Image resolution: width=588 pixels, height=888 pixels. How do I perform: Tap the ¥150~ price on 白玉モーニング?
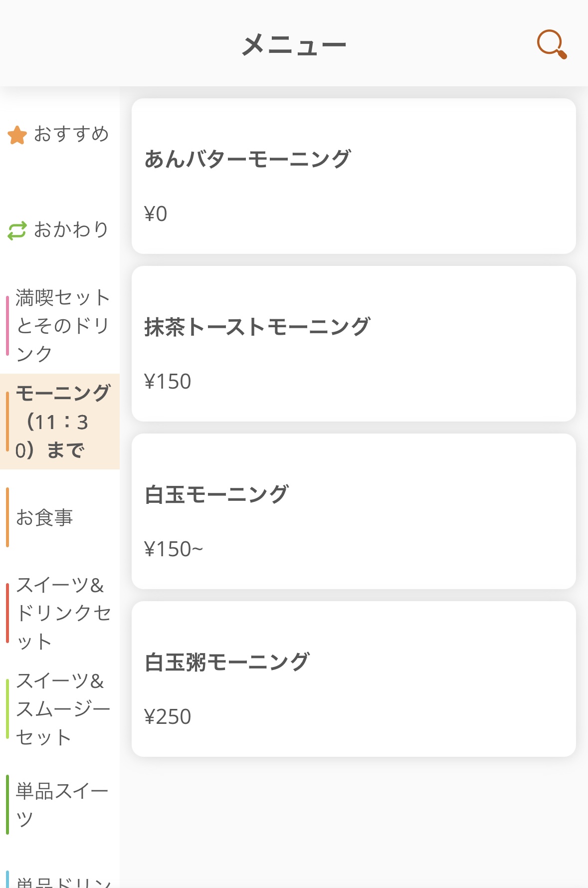(x=174, y=549)
